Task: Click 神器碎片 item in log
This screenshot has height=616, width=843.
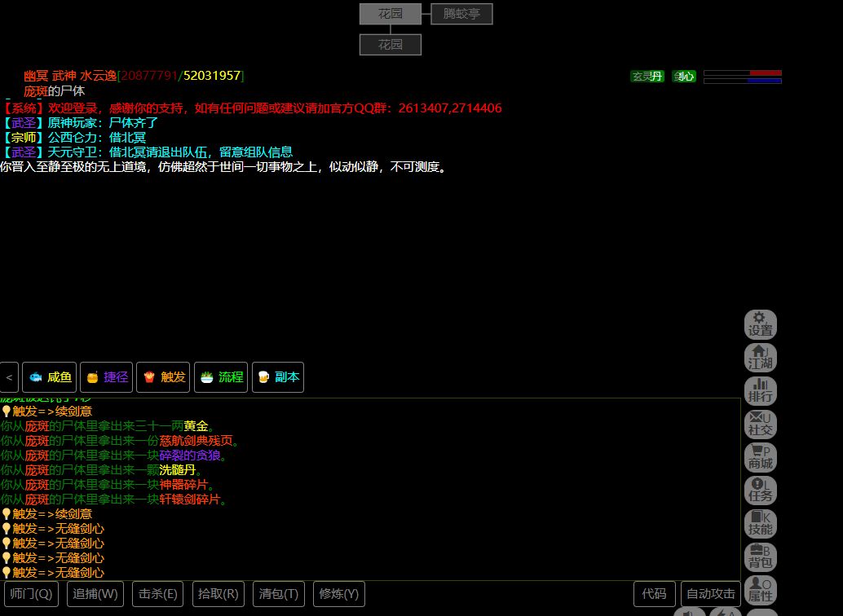Action: click(x=184, y=484)
